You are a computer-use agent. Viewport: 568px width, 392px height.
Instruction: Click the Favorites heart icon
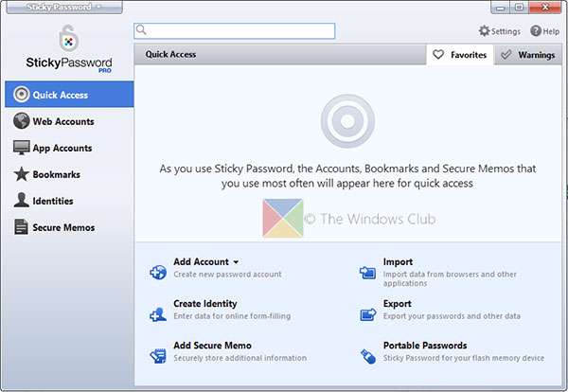coord(438,55)
